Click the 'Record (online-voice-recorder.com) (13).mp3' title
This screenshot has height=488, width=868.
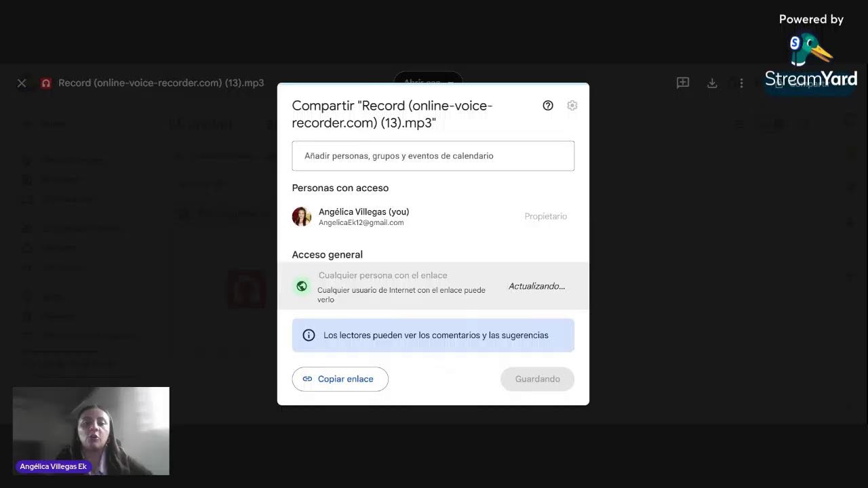161,83
